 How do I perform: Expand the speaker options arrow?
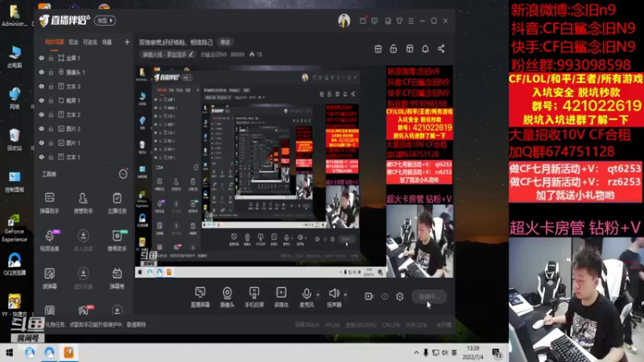(345, 294)
